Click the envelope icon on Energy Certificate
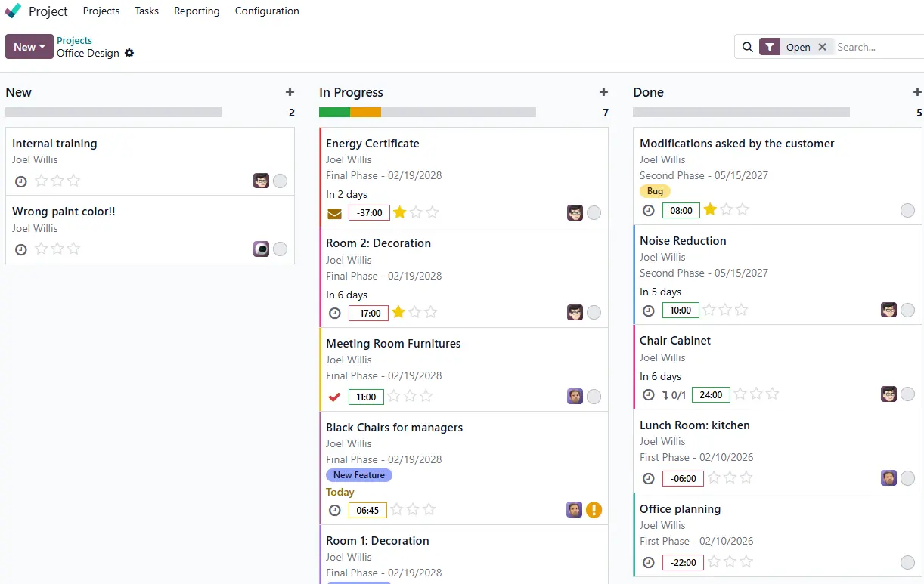 (x=334, y=213)
